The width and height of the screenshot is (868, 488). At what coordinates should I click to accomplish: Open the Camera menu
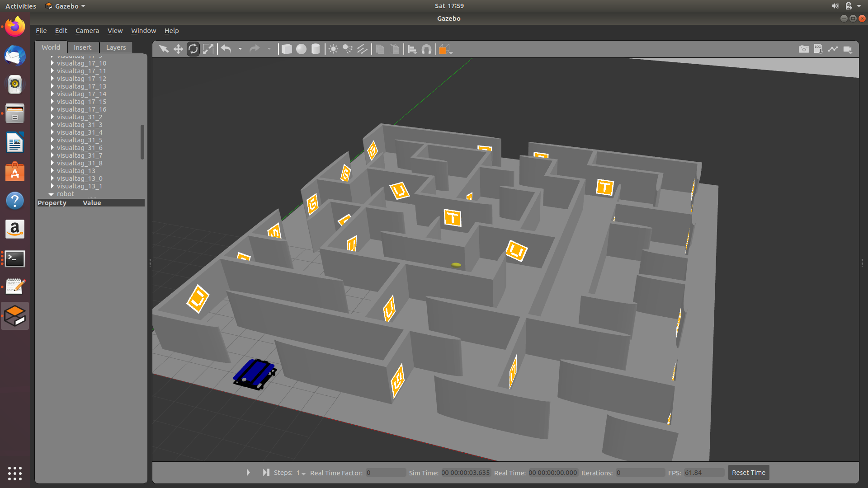[x=87, y=31]
